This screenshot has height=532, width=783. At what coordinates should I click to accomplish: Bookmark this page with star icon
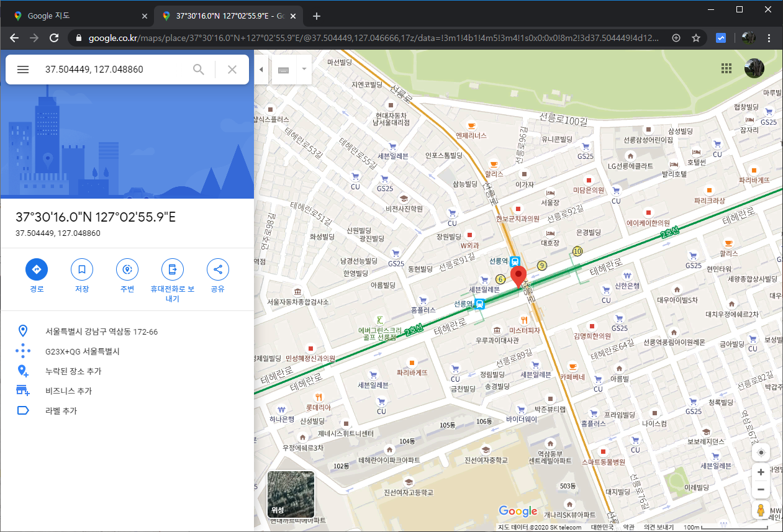click(696, 38)
